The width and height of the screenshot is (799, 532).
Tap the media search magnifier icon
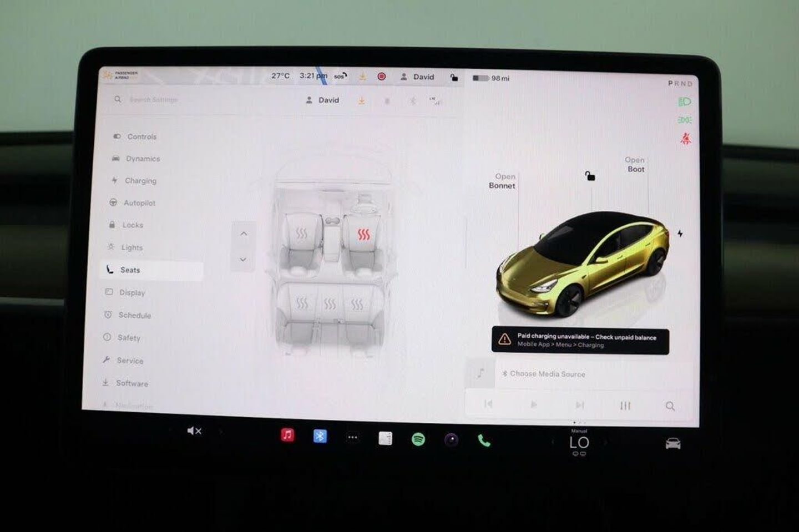[x=670, y=406]
